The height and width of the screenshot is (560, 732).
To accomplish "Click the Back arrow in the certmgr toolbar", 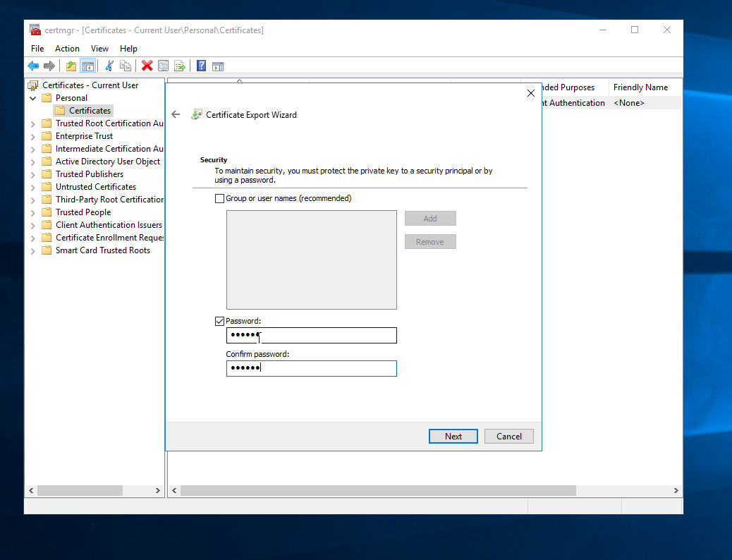I will [x=33, y=66].
